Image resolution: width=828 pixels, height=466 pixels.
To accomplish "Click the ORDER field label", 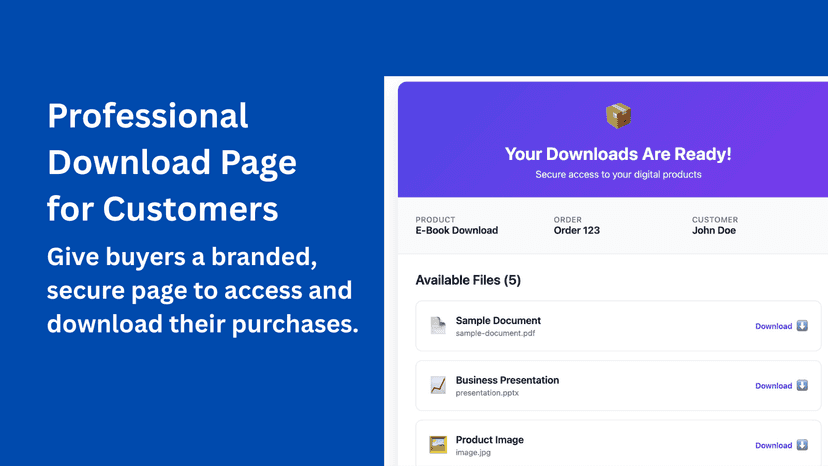I will pyautogui.click(x=568, y=219).
